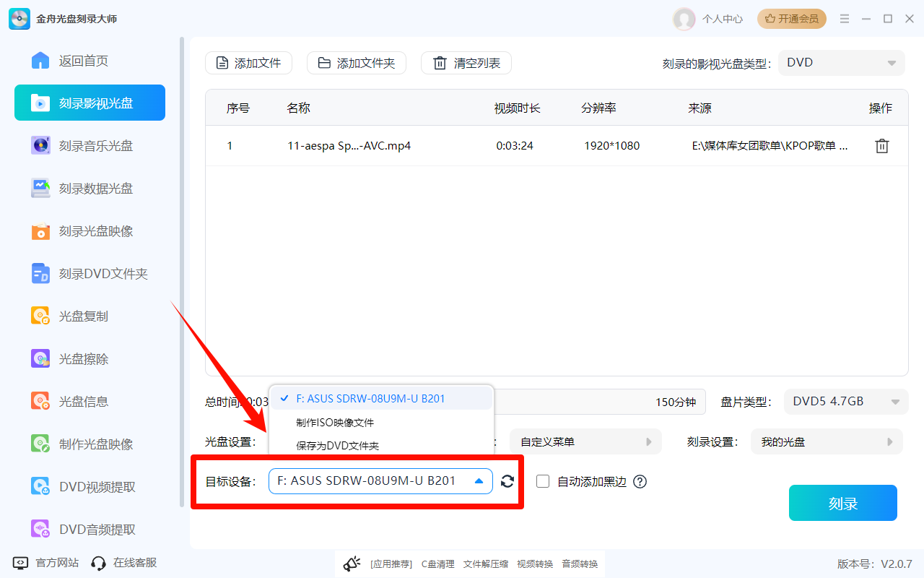Click the 150分钟 capacity progress bar
Screen dimensions: 924x578
click(600, 402)
